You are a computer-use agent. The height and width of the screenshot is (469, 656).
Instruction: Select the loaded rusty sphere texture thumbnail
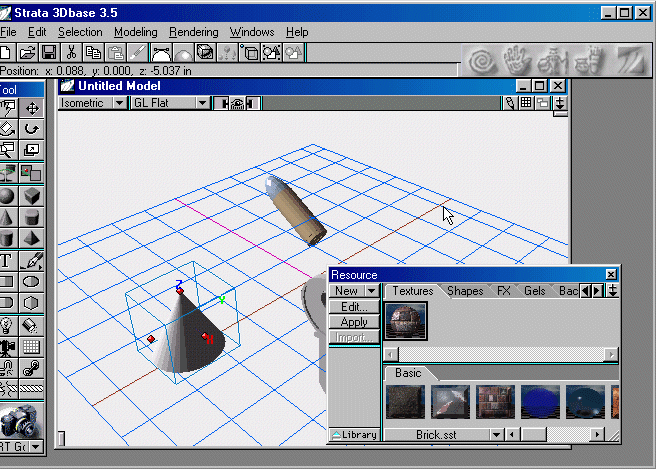(x=405, y=321)
